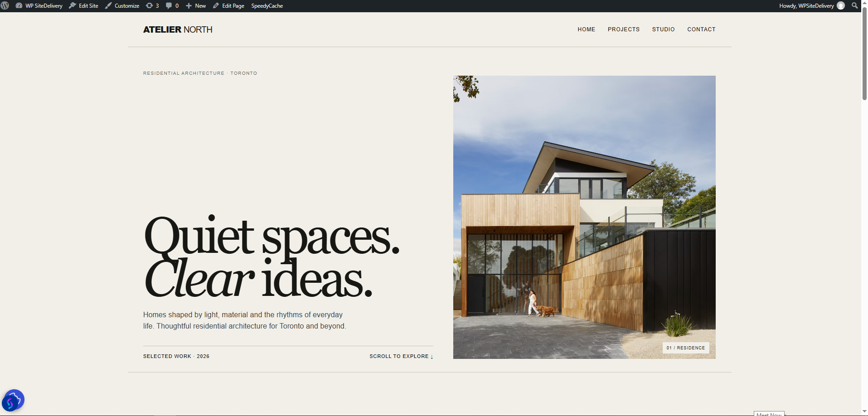Screen dimensions: 868x416
Task: Open WP SiteDelivery dashboard link
Action: pos(39,6)
